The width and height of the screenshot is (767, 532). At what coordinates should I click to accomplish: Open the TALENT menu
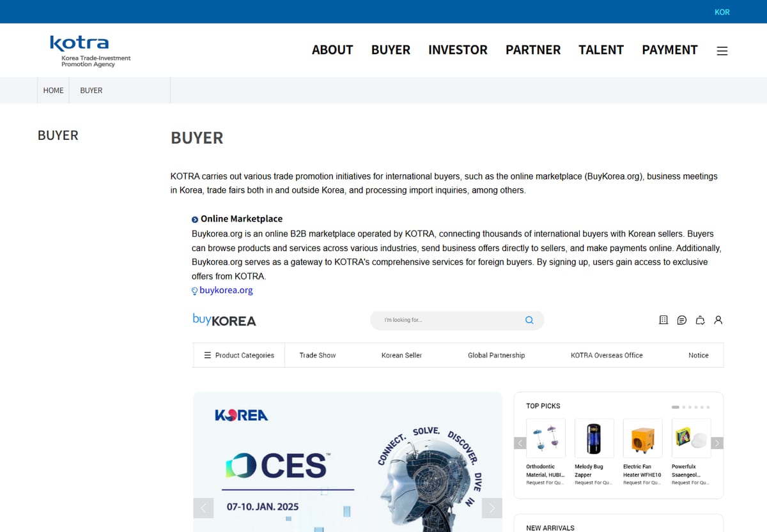[601, 50]
